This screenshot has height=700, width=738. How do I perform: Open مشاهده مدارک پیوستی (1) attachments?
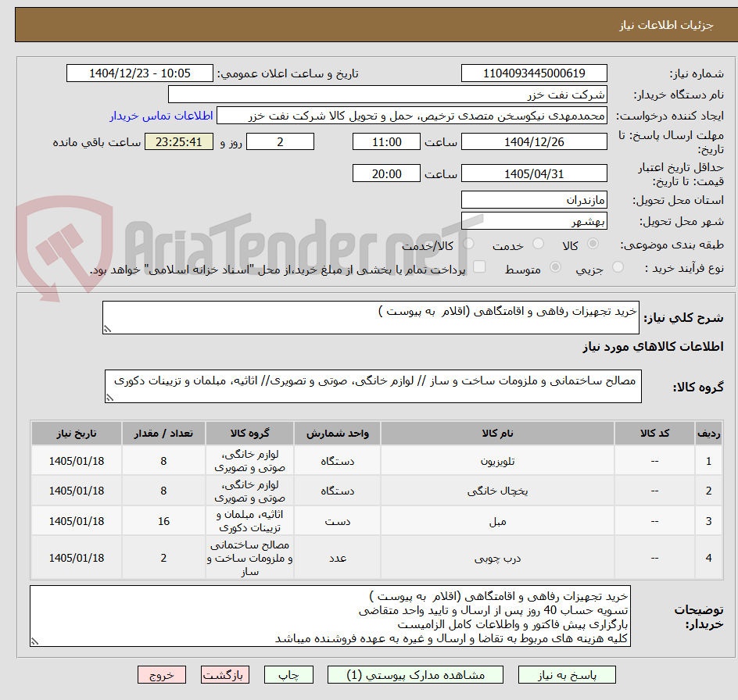(415, 674)
